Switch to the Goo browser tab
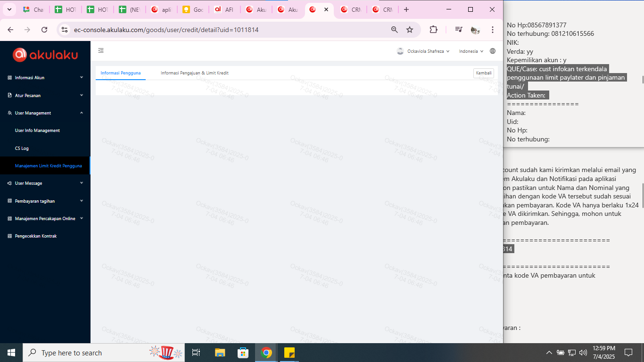644x362 pixels. pyautogui.click(x=193, y=9)
